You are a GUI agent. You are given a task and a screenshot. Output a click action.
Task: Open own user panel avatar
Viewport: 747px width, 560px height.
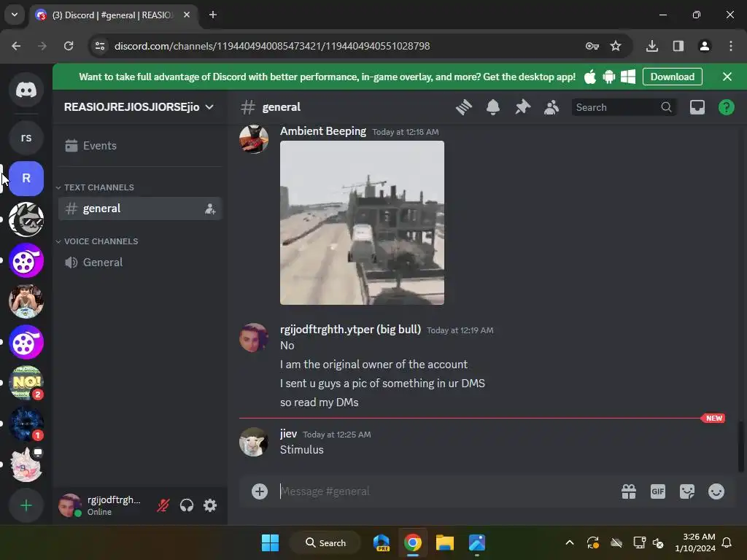[x=70, y=505]
